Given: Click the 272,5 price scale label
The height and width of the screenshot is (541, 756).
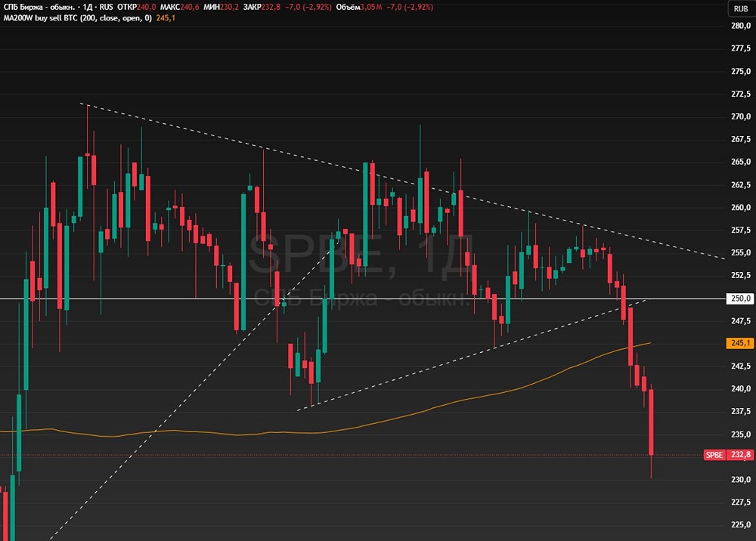Looking at the screenshot, I should [x=741, y=94].
